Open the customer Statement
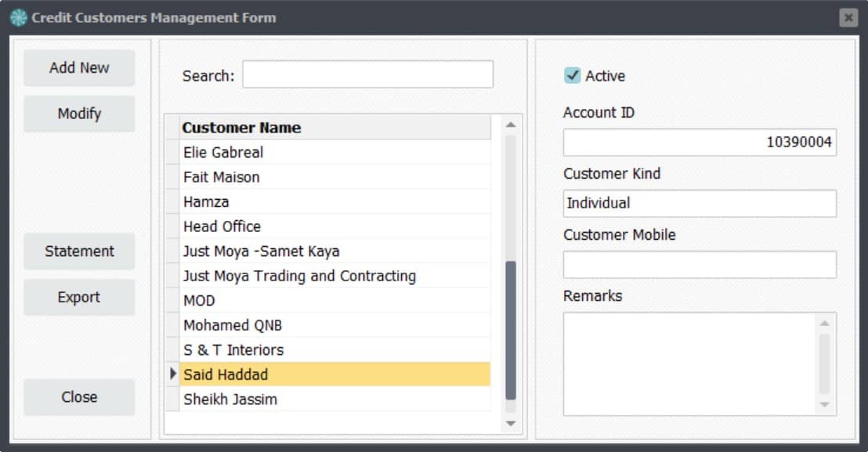The height and width of the screenshot is (452, 868). [x=79, y=251]
